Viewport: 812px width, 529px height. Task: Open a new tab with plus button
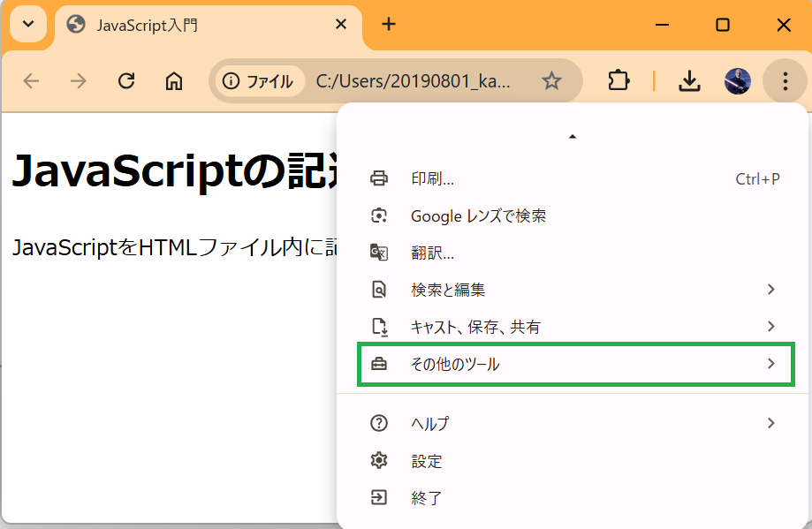pos(389,24)
